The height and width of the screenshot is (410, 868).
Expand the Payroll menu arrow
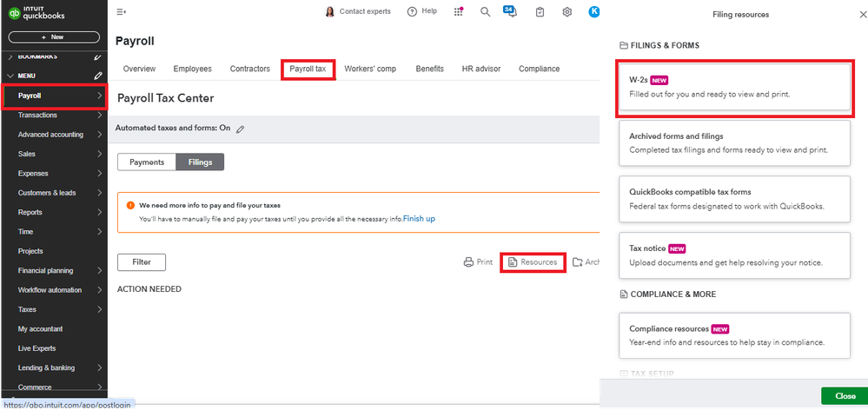tap(99, 96)
